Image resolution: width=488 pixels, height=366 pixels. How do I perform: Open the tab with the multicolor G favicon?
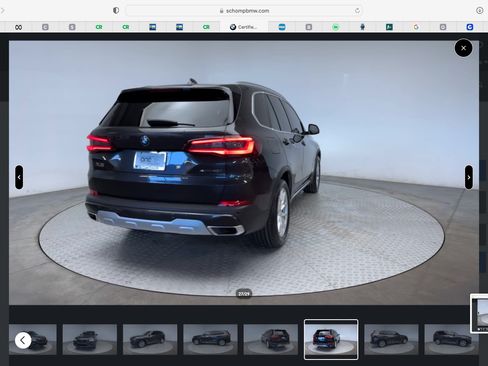(416, 27)
